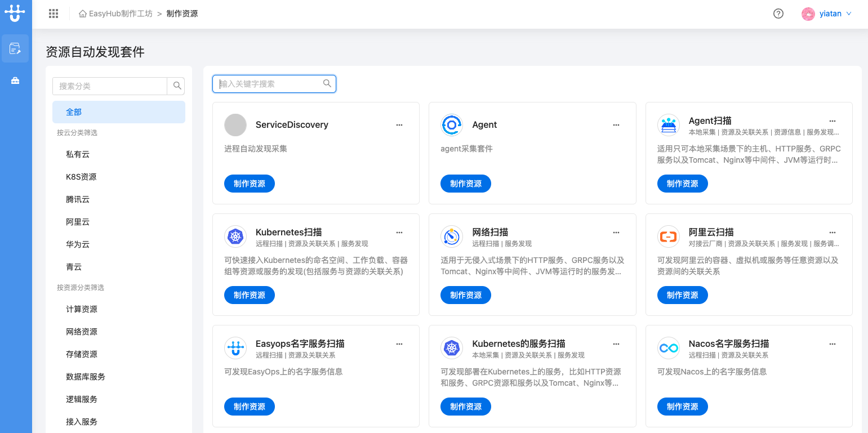Click the Nacos名字服务扫描 card title
The image size is (868, 433).
(729, 343)
